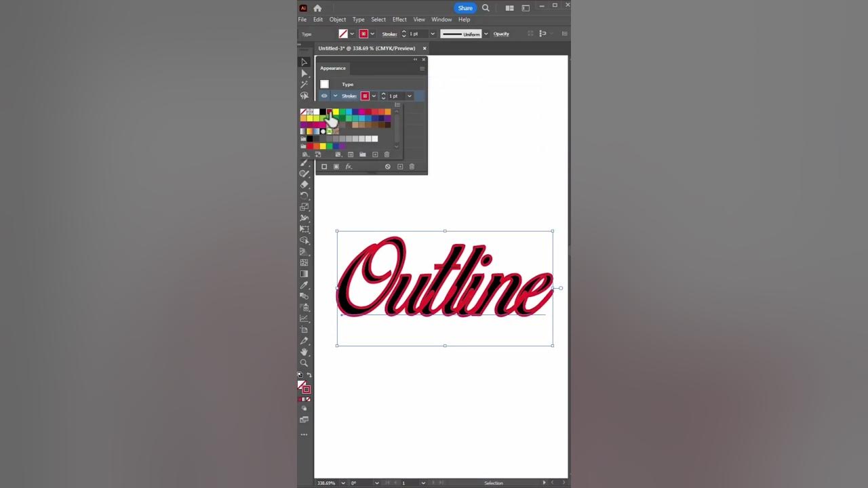This screenshot has width=868, height=488.
Task: Select the Selection tool arrow
Action: [304, 62]
